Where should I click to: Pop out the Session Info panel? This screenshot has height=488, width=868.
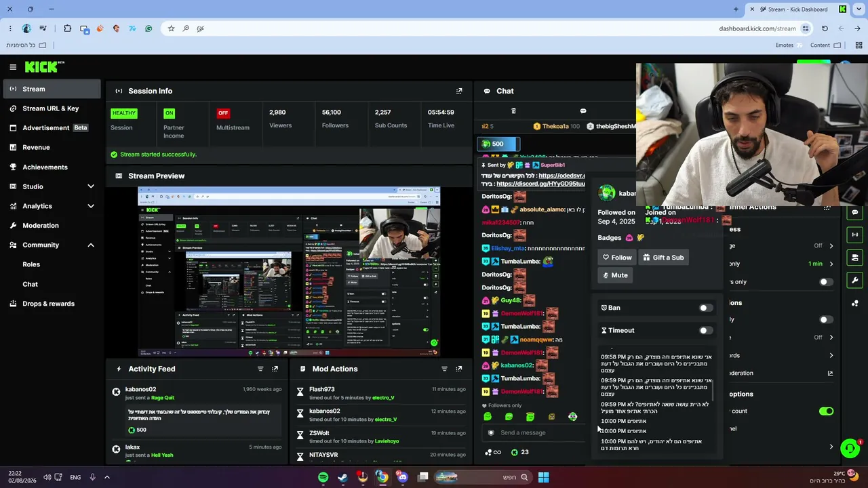[459, 91]
